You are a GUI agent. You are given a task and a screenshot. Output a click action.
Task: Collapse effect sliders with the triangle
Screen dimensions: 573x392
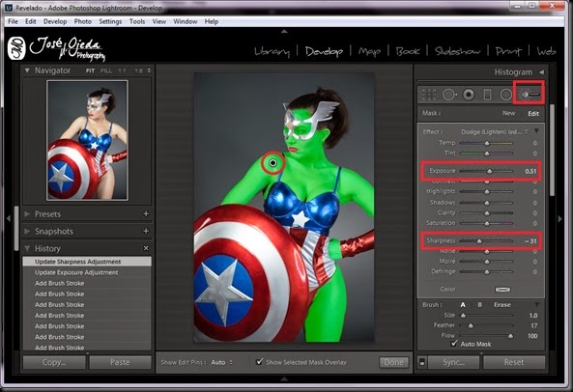click(536, 131)
